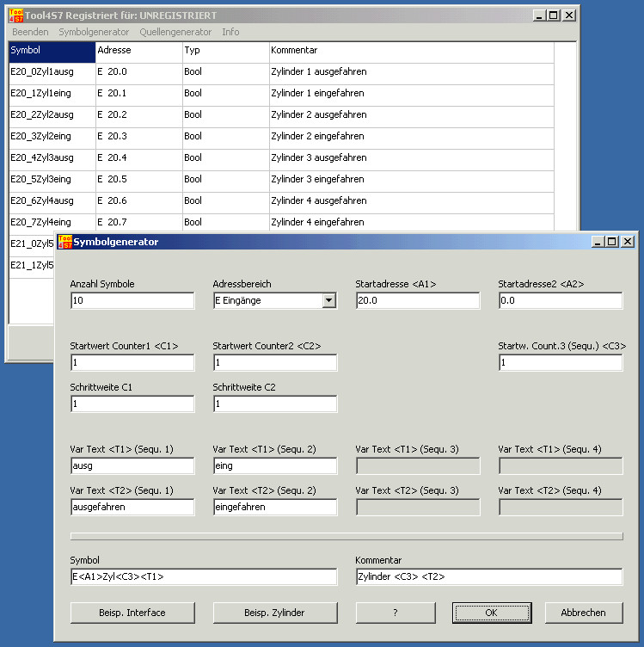Click into the Kommentar template field
The height and width of the screenshot is (647, 644).
[x=488, y=576]
